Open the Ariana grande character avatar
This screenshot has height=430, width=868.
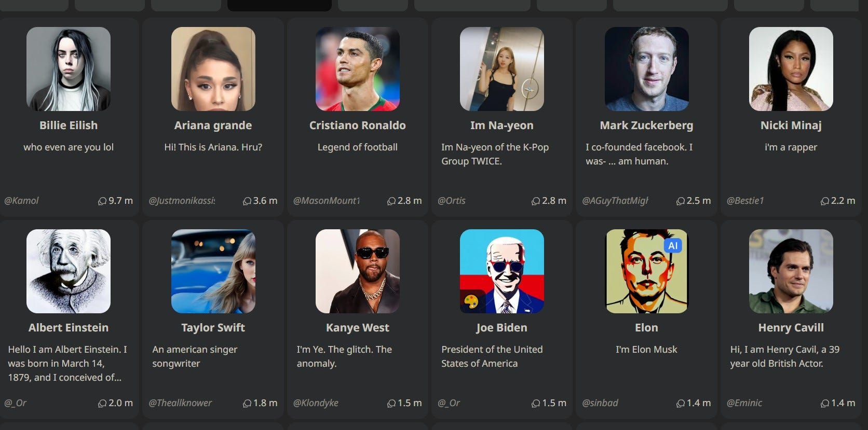213,69
